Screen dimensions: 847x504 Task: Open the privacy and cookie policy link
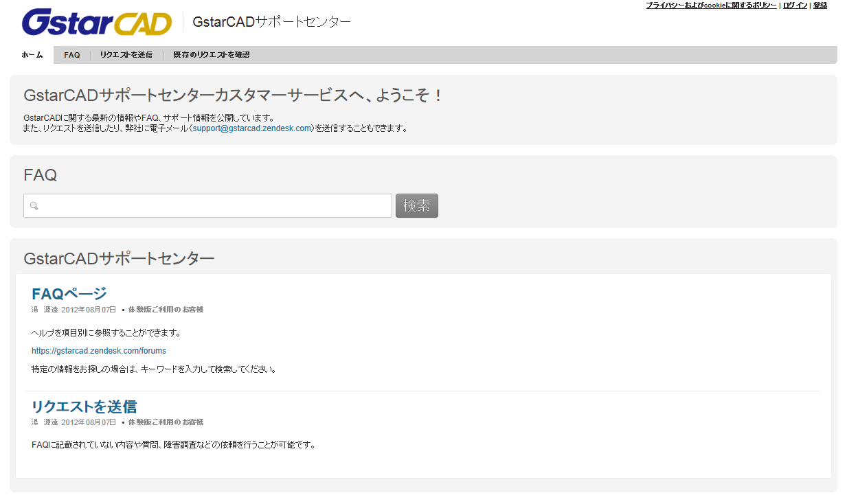click(x=711, y=5)
